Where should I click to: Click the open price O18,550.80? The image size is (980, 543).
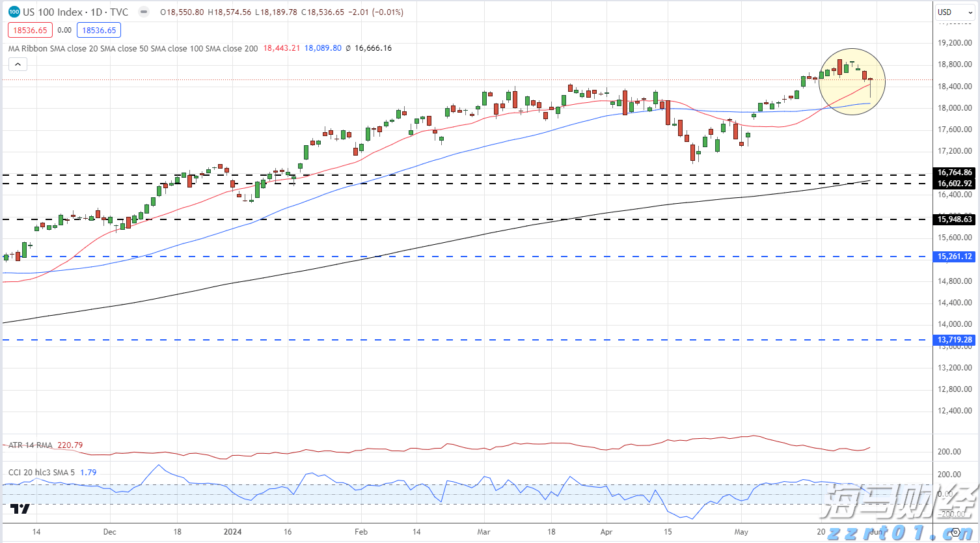coord(182,12)
